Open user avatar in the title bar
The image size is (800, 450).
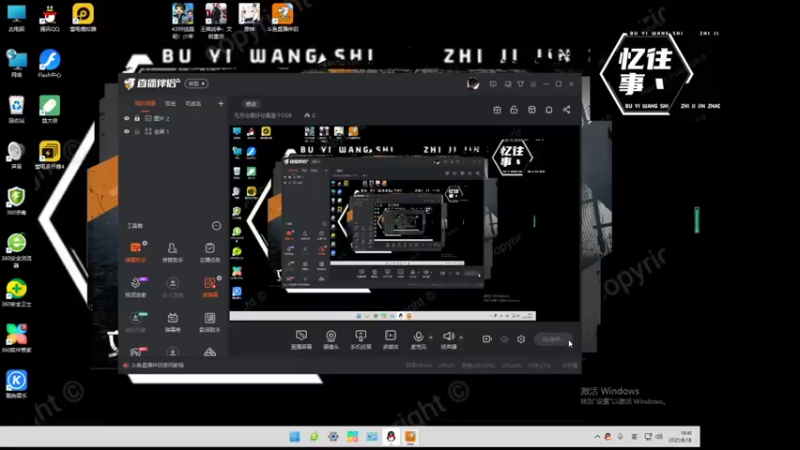(473, 84)
